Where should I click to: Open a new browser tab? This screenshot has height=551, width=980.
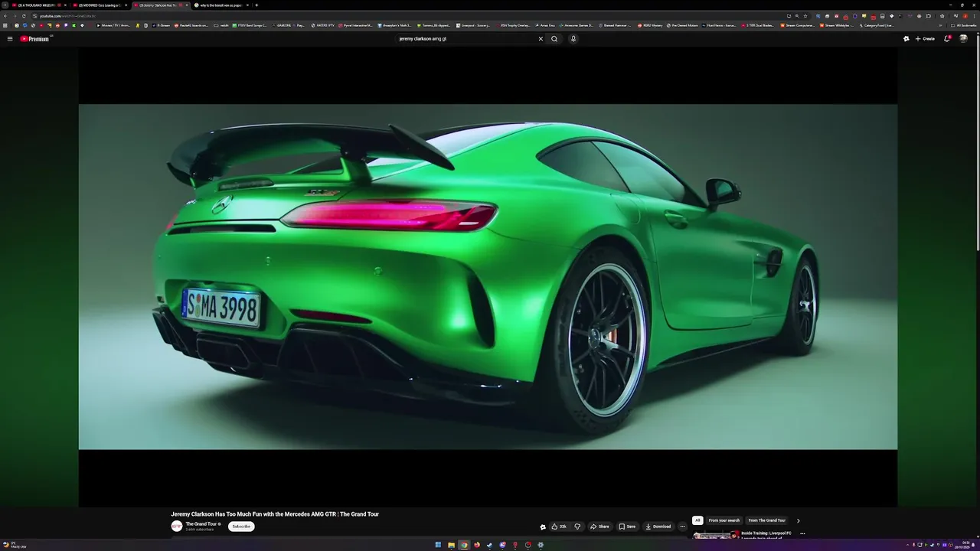point(256,5)
